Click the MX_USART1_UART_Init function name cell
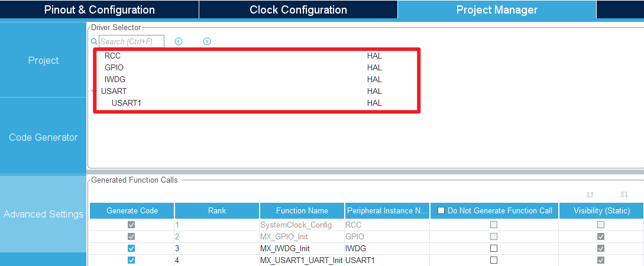Screen dimensions: 644x266 pyautogui.click(x=302, y=260)
